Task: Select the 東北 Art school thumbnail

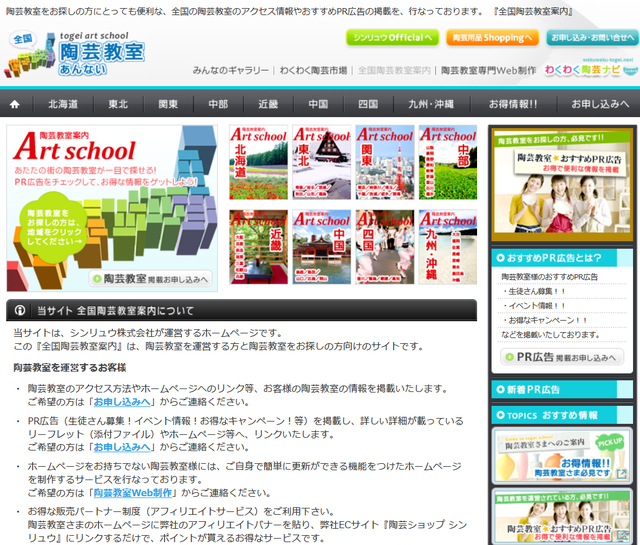Action: coord(321,162)
